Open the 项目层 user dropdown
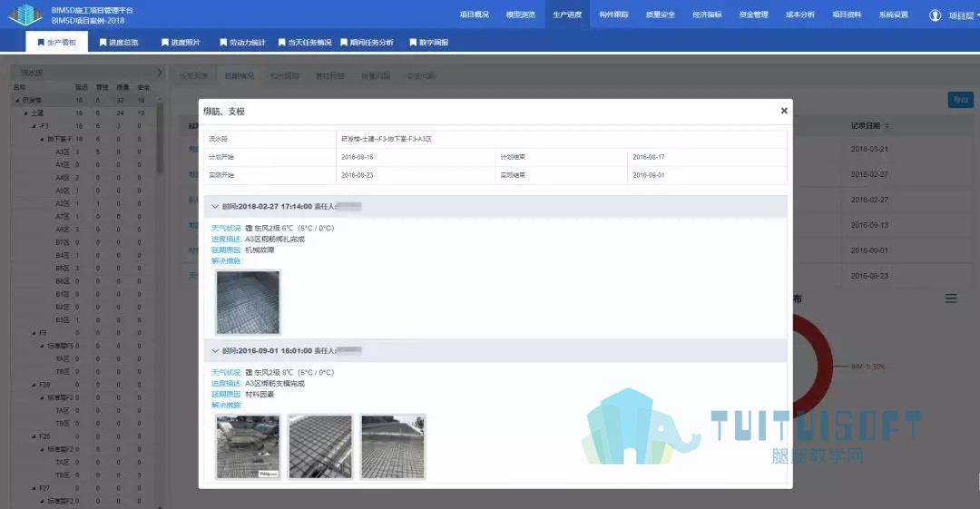 click(x=964, y=15)
